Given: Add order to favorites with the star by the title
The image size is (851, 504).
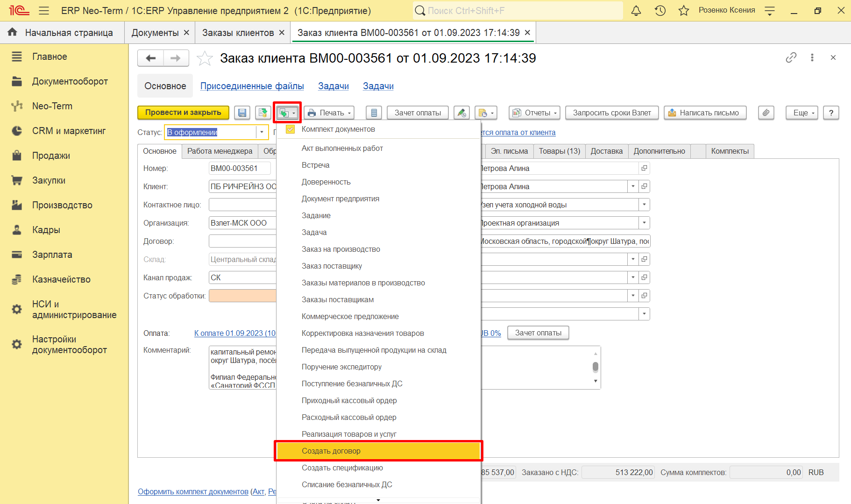Looking at the screenshot, I should [x=205, y=58].
